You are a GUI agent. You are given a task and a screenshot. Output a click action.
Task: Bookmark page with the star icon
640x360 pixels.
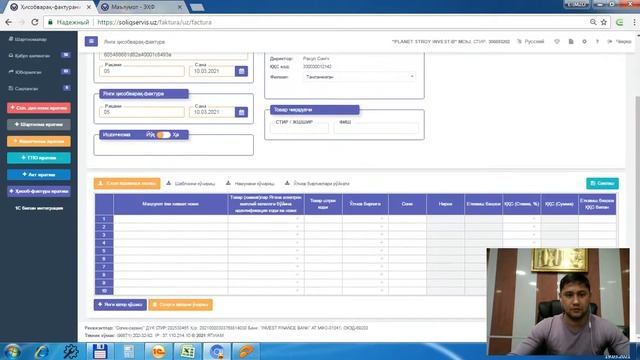click(604, 22)
